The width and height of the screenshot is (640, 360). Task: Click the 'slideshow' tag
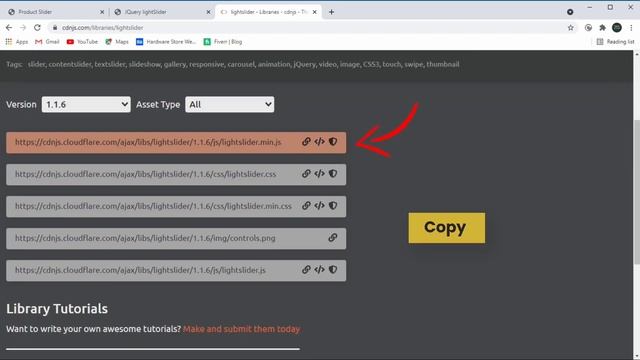145,64
